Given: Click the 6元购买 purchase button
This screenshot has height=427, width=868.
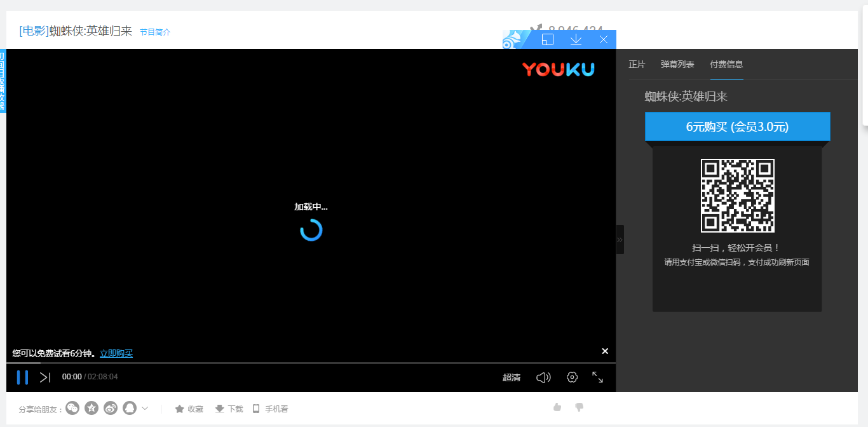Looking at the screenshot, I should pyautogui.click(x=737, y=126).
